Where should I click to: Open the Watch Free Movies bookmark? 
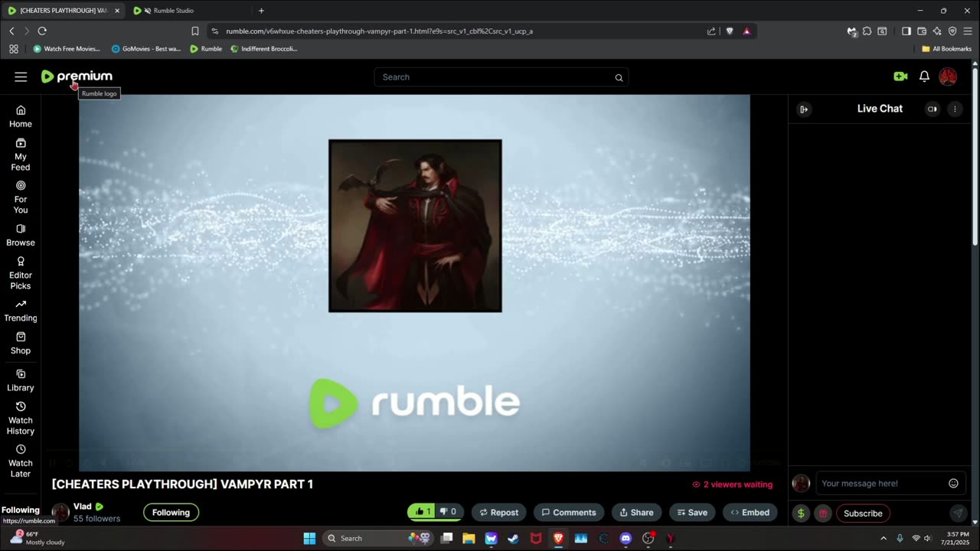pos(67,49)
